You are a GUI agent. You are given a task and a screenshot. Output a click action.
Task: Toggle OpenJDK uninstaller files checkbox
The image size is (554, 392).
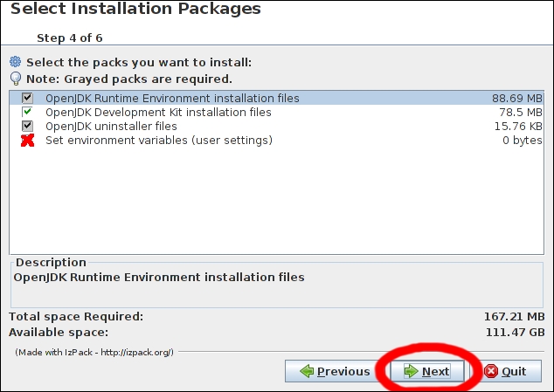[x=27, y=127]
